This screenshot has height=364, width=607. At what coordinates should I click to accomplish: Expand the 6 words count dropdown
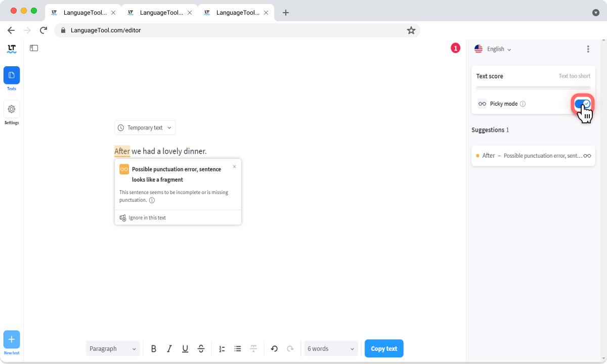(331, 349)
